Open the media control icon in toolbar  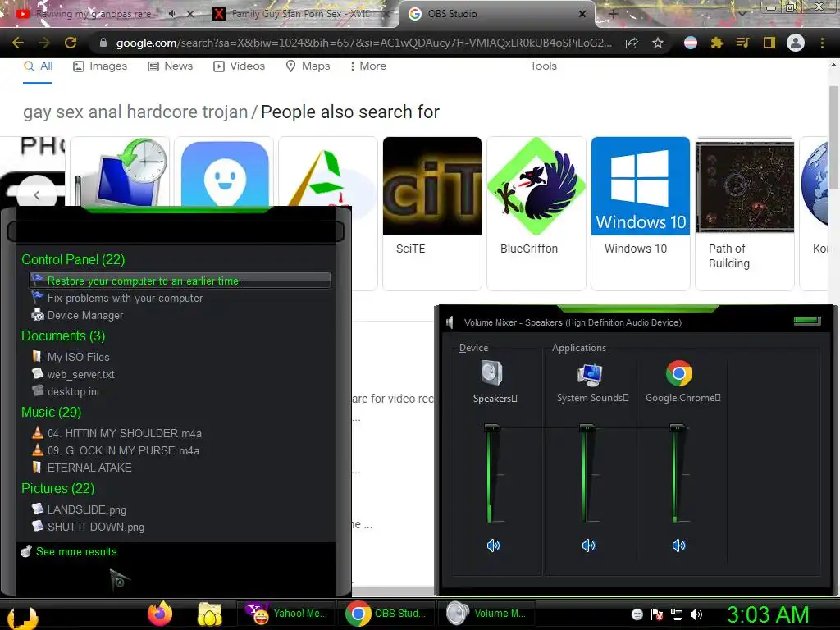[x=742, y=43]
